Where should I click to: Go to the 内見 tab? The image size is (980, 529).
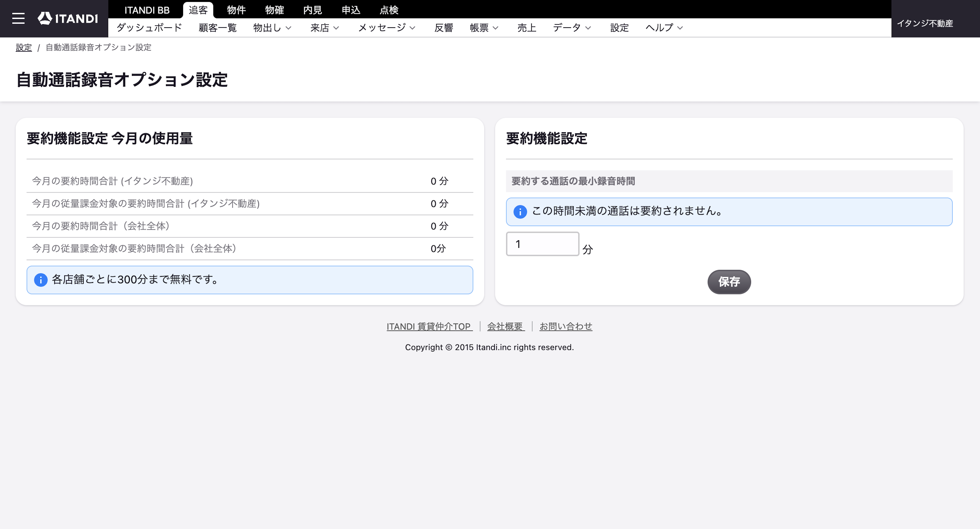click(312, 10)
